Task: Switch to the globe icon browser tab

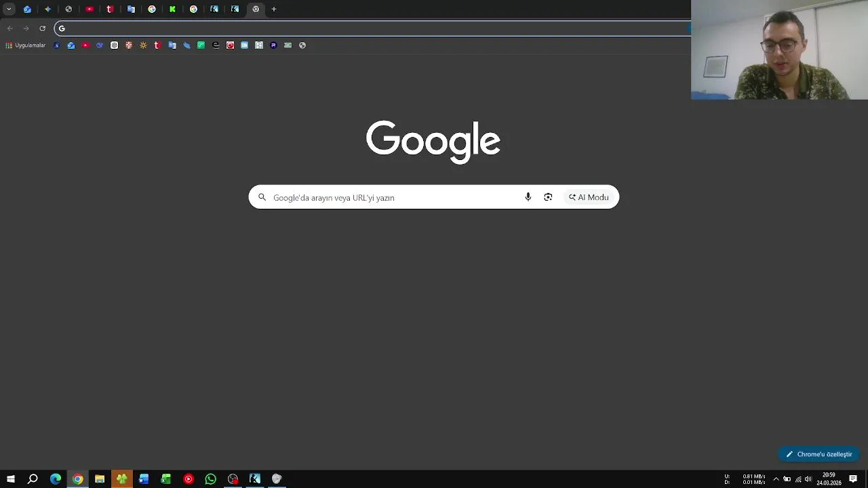Action: click(x=68, y=9)
